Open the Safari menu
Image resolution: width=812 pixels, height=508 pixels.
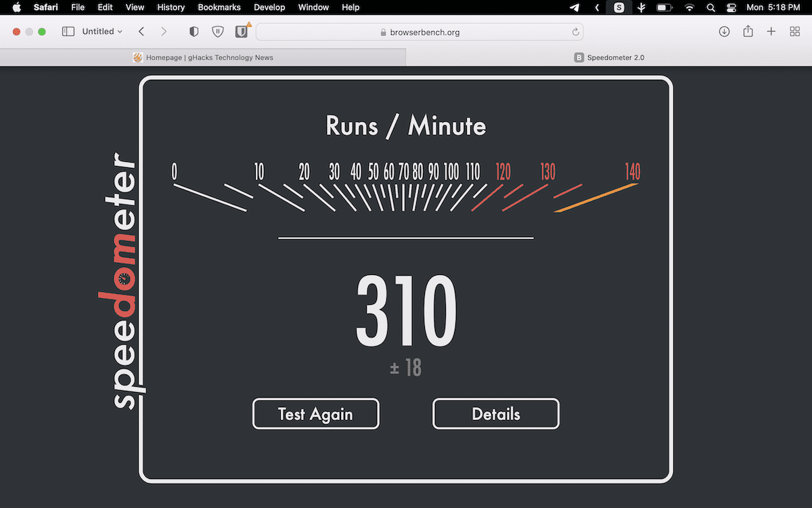click(46, 7)
